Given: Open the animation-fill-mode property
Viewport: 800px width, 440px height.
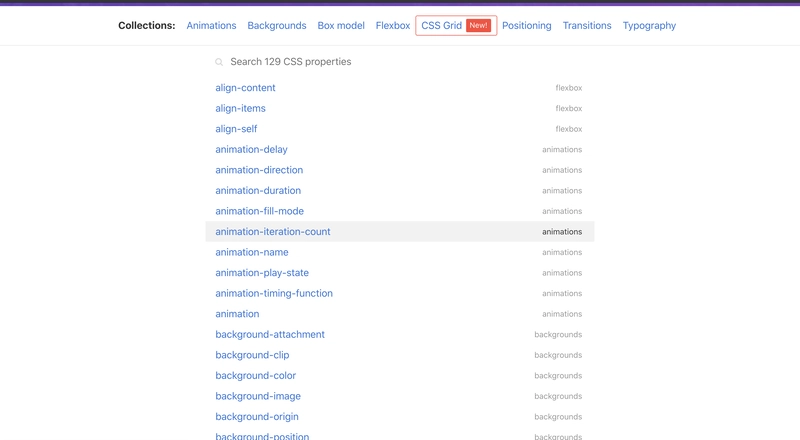Looking at the screenshot, I should tap(260, 211).
